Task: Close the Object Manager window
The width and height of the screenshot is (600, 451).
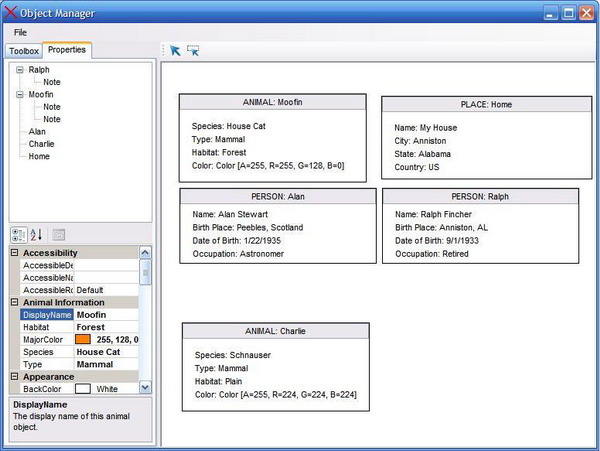Action: click(x=587, y=13)
